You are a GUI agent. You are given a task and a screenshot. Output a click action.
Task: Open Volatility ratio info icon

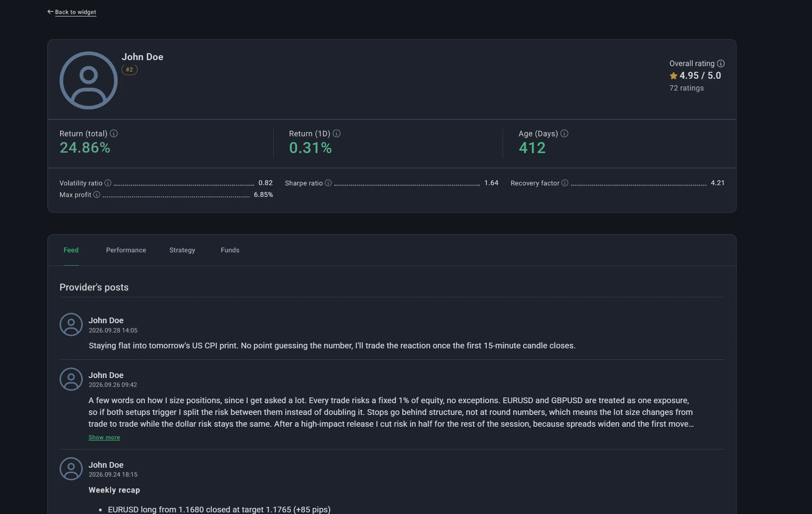click(x=108, y=183)
